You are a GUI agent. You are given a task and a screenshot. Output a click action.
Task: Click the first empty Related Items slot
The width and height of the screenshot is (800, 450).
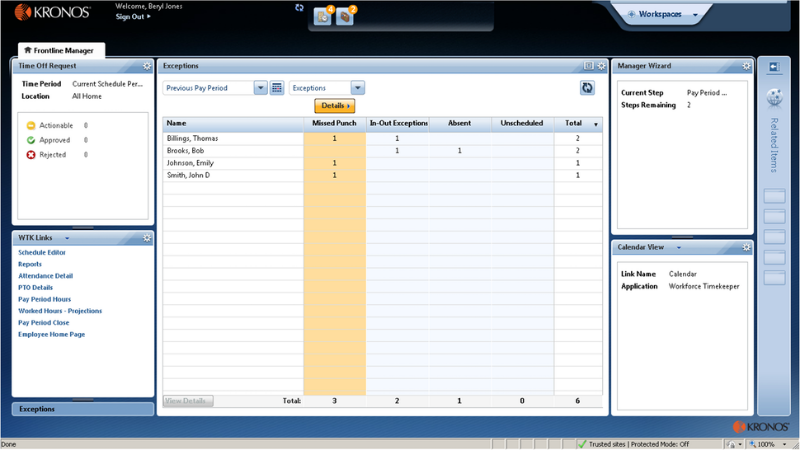[774, 196]
